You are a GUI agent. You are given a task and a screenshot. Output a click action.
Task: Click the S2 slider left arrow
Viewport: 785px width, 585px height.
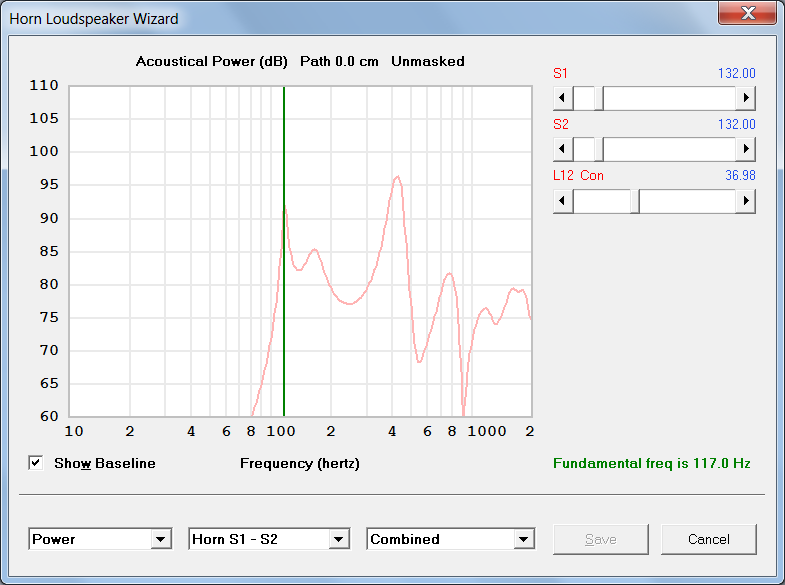[x=563, y=149]
